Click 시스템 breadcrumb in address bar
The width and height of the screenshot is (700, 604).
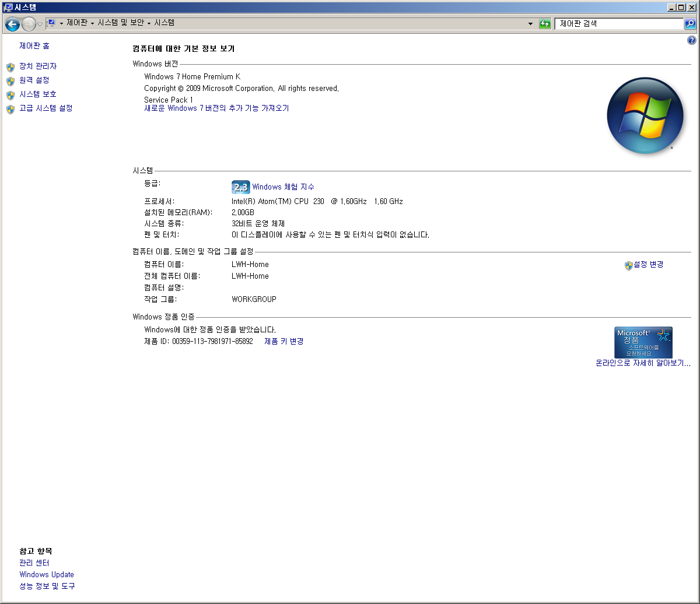pyautogui.click(x=164, y=23)
